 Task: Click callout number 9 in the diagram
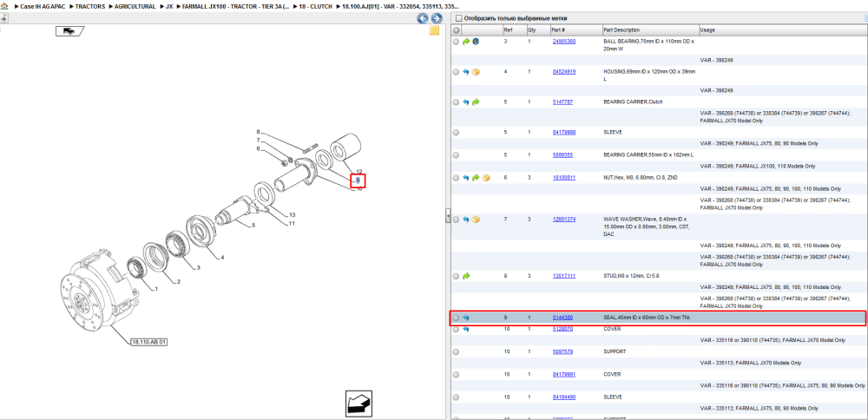[x=358, y=180]
